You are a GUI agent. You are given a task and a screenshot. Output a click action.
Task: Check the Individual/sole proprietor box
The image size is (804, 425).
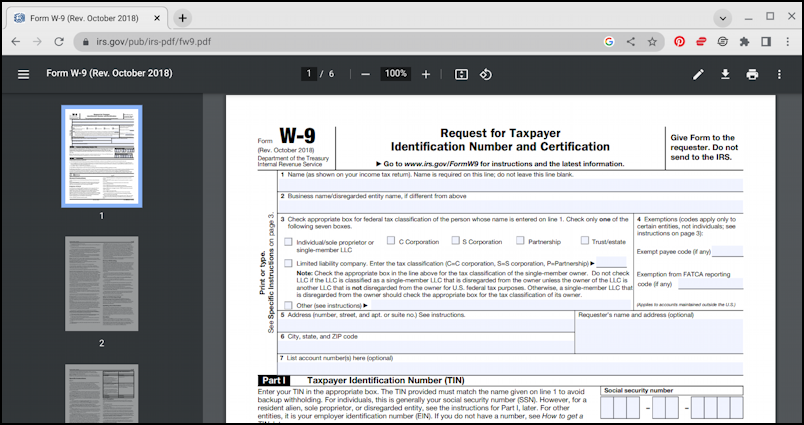pyautogui.click(x=289, y=242)
